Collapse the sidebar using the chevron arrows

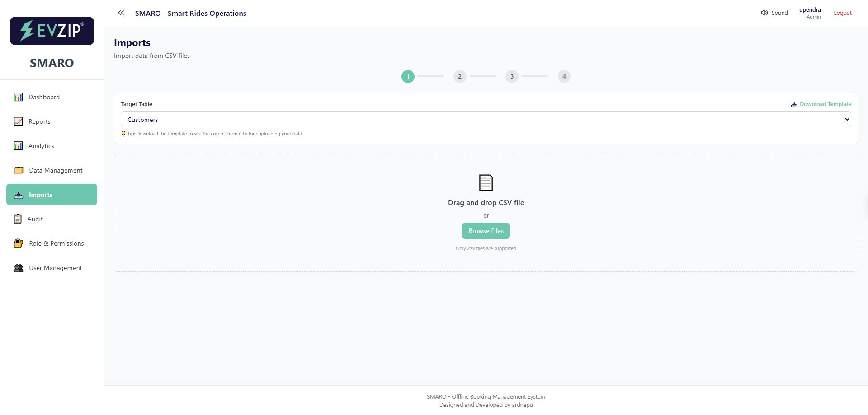tap(121, 13)
